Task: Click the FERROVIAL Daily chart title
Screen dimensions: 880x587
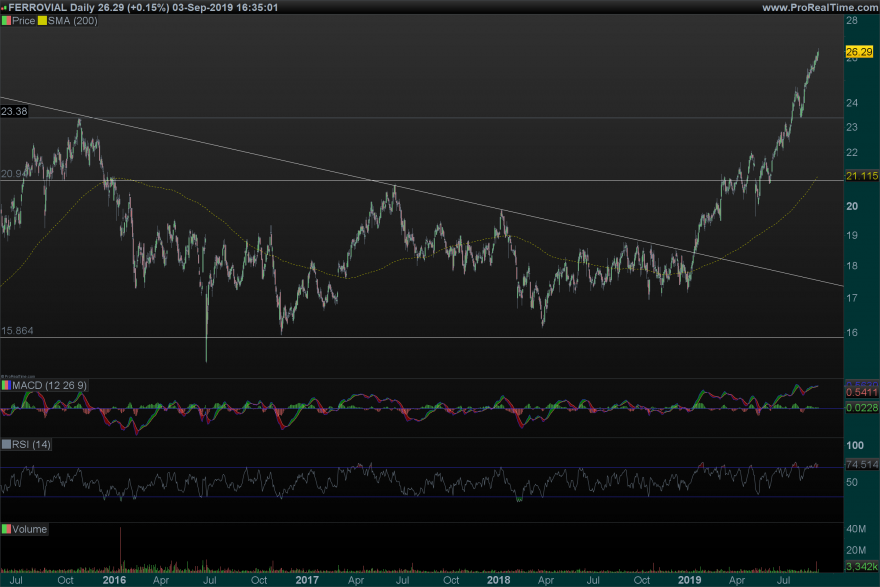Action: [x=143, y=7]
